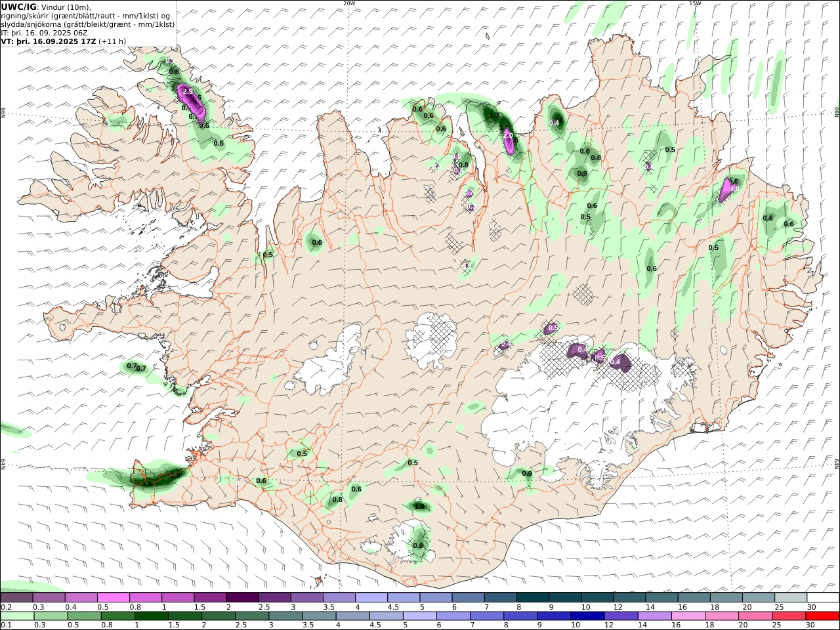Click the 'VT: þri. 16.09.2025 17Z' valid time
Screen dimensions: 840x630
click(49, 41)
